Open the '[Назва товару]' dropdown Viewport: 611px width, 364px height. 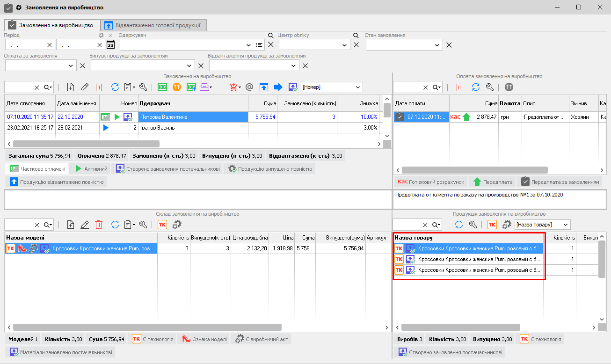(x=567, y=225)
